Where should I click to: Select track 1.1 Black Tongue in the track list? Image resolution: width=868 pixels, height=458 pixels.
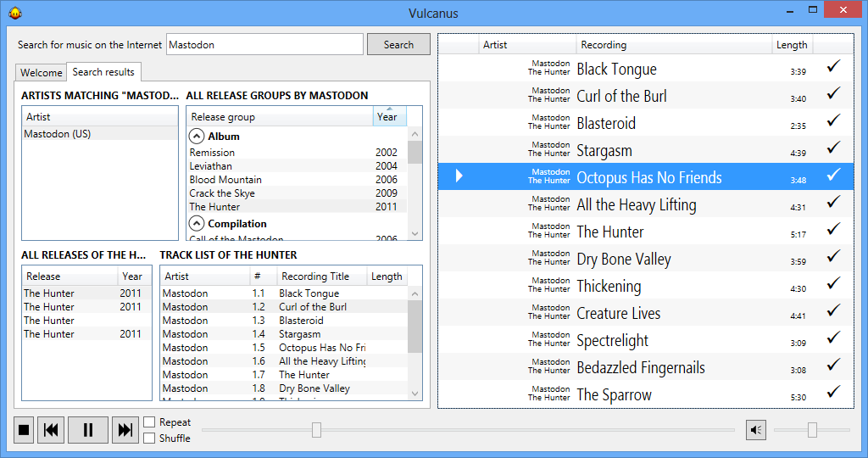285,293
